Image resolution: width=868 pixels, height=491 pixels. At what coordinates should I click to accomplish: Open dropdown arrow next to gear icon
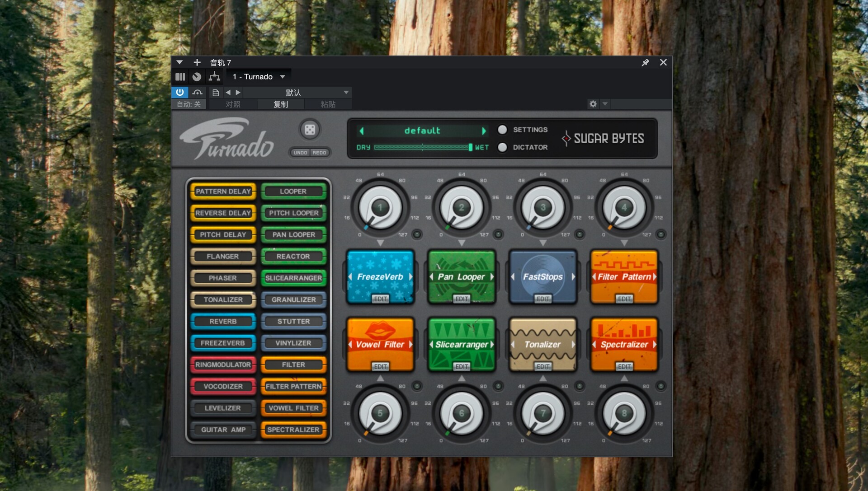click(x=605, y=104)
